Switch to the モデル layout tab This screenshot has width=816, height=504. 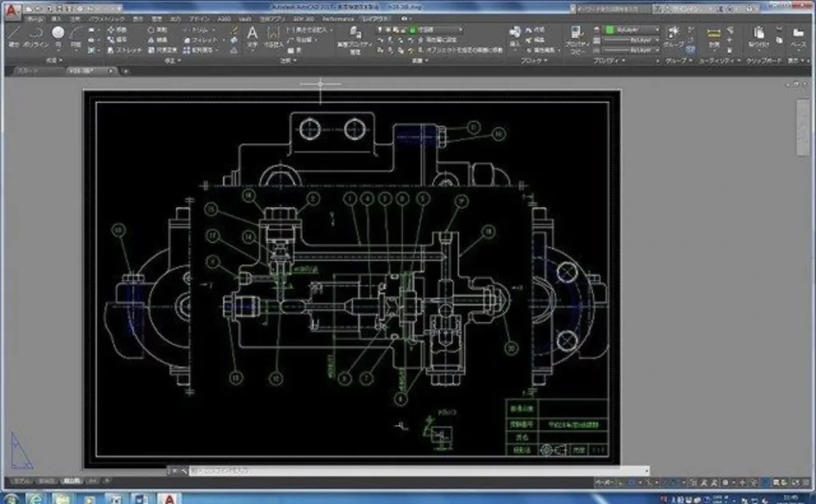(x=22, y=482)
